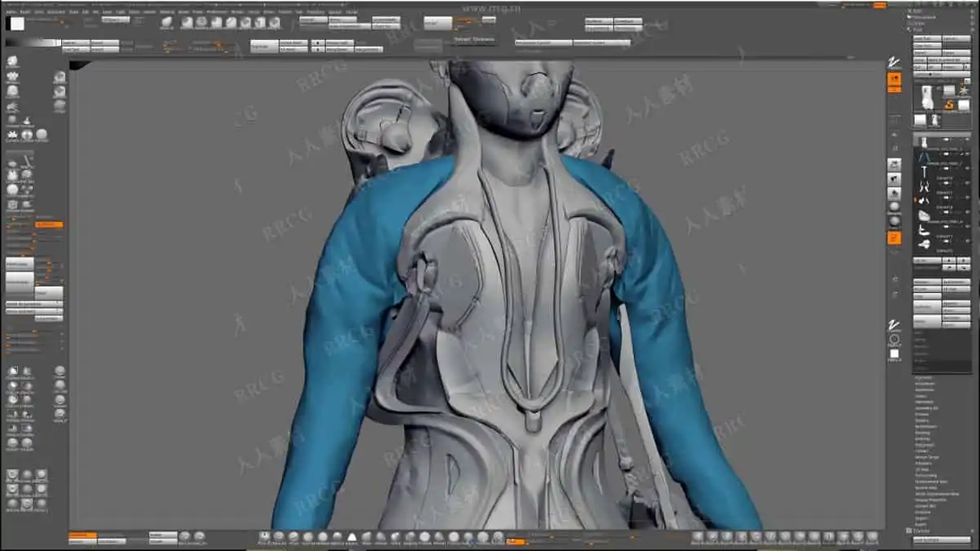Screen dimensions: 980x551
Task: Click the lower Z-logo icon on right shelf
Action: (x=894, y=325)
